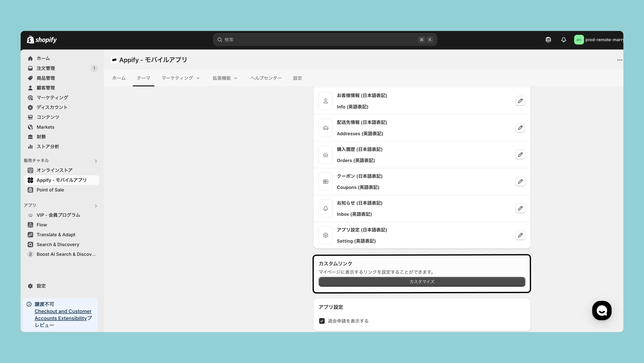The width and height of the screenshot is (644, 363).
Task: Open Boost AI Search & Discovery app
Action: (62, 254)
